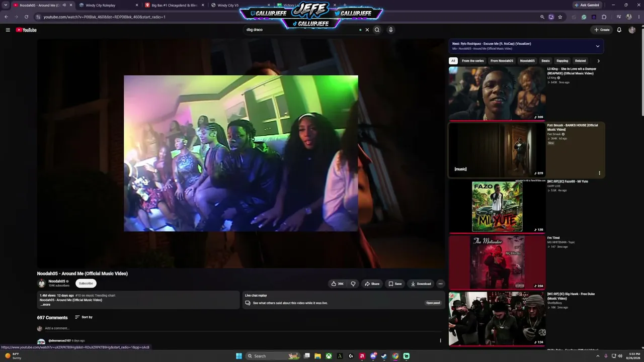Viewport: 644px width, 362px height.
Task: Open the live chat replay panel
Action: point(433,303)
